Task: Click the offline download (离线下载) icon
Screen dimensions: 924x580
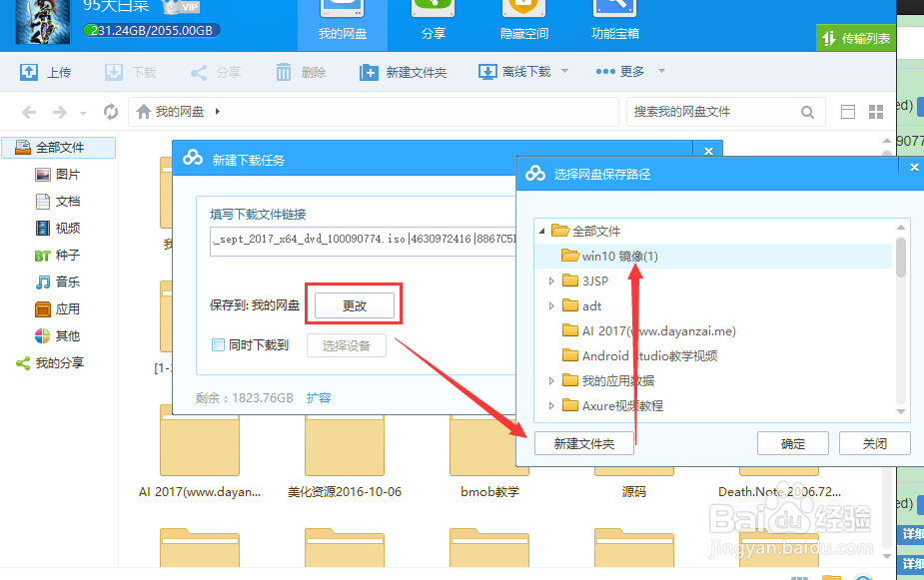Action: click(487, 72)
